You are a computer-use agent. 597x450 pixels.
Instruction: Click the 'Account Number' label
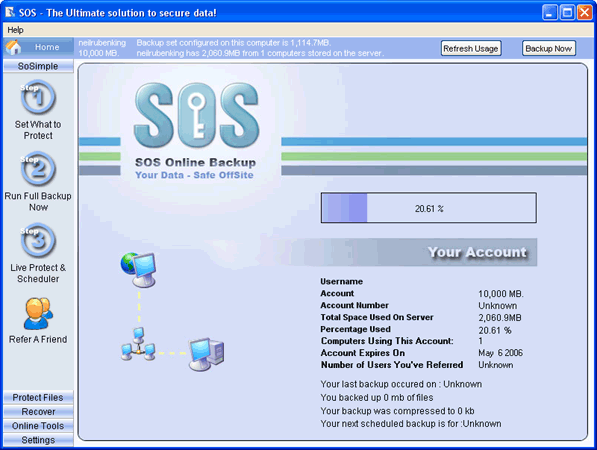coord(354,305)
